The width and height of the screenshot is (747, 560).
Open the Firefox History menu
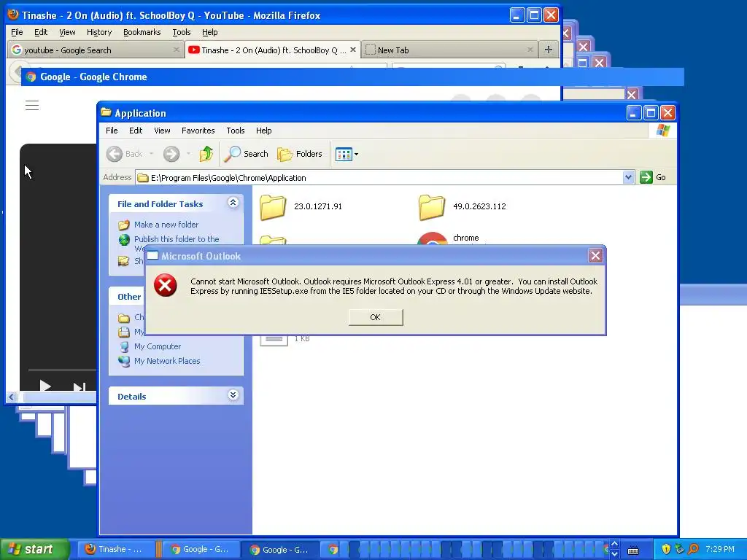(99, 32)
